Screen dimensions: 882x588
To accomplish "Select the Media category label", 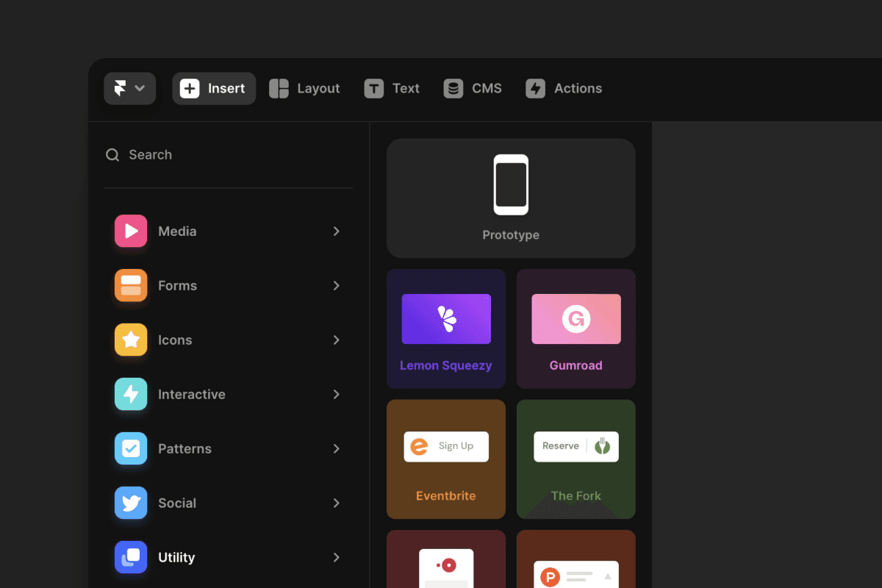I will coord(177,231).
